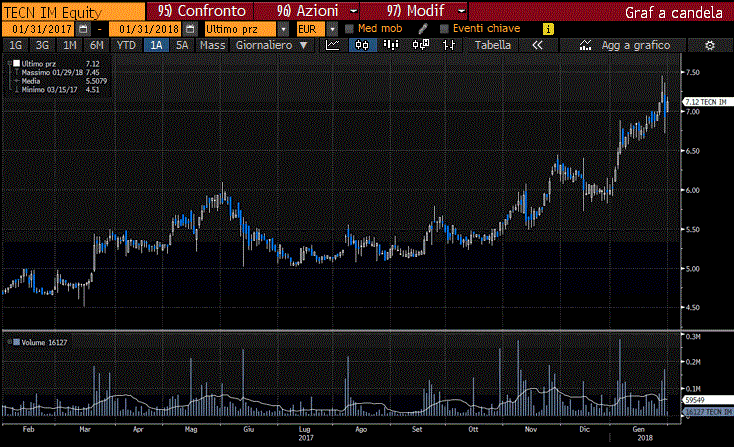Click the Tabella button

pos(493,46)
